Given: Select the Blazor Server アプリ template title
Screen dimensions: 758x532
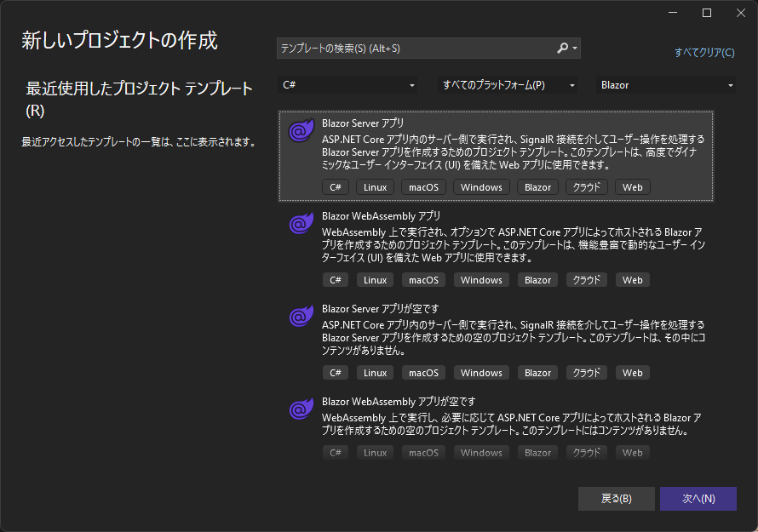Looking at the screenshot, I should (363, 123).
